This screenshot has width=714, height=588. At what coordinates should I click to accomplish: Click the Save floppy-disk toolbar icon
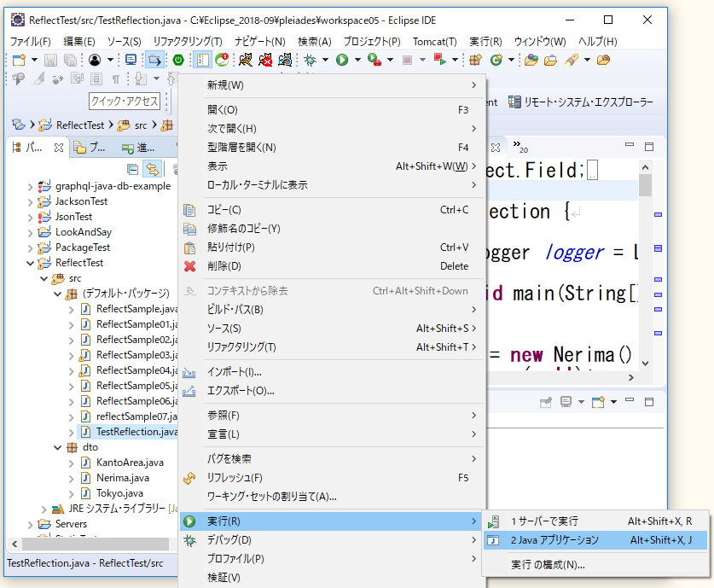pyautogui.click(x=50, y=60)
